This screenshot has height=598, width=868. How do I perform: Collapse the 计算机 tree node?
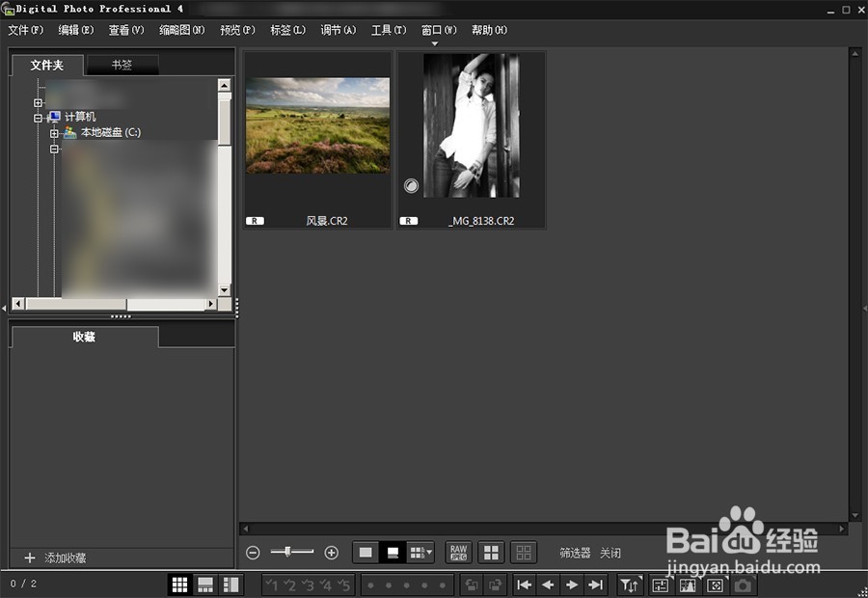tap(38, 118)
